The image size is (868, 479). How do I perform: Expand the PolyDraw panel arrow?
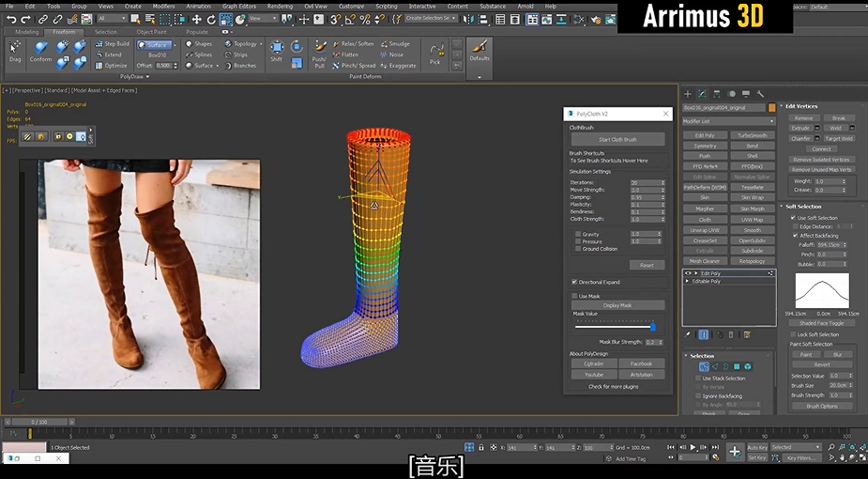click(x=147, y=77)
